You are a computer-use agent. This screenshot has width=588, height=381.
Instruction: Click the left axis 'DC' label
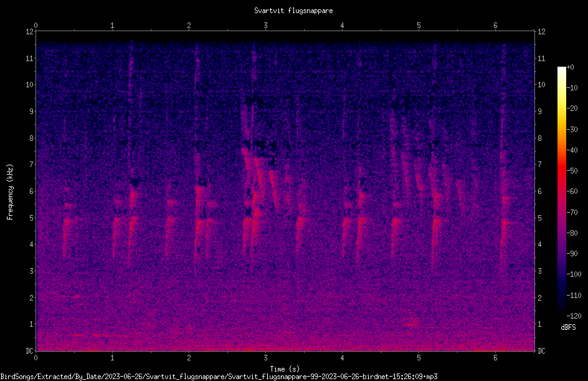pyautogui.click(x=30, y=350)
